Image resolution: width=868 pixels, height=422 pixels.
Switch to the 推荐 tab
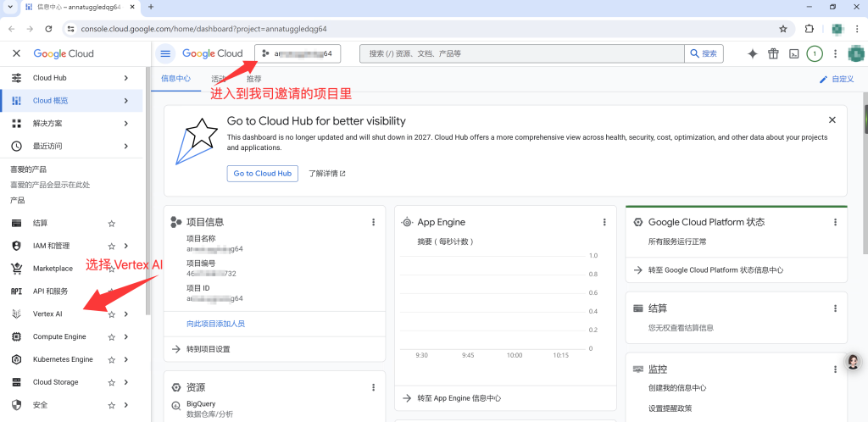click(x=254, y=79)
